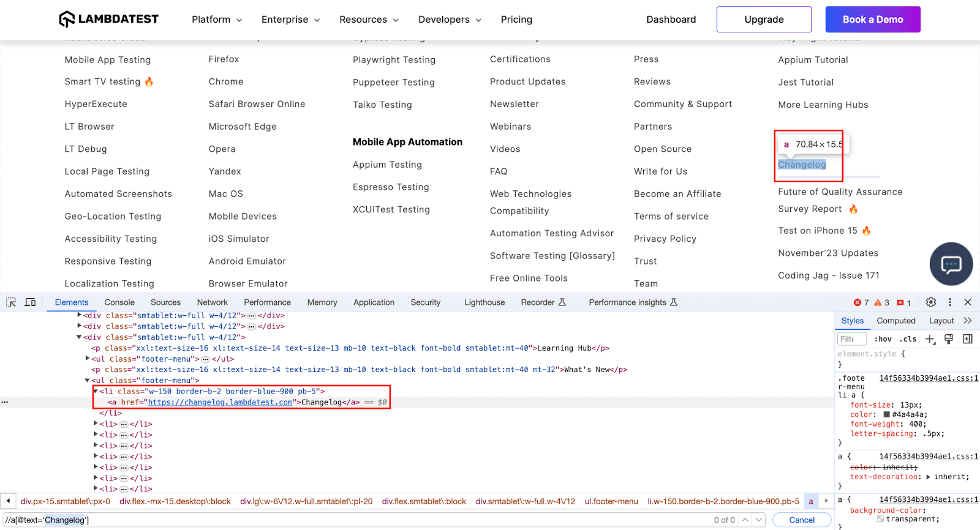Click the color #4a4a4a swatch
This screenshot has width=980, height=530.
tap(886, 414)
